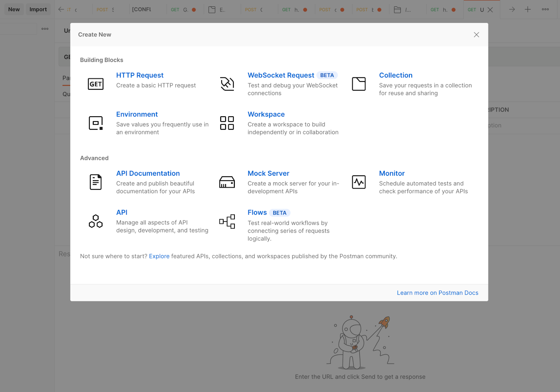
Task: Close the active GET U tab
Action: [490, 10]
